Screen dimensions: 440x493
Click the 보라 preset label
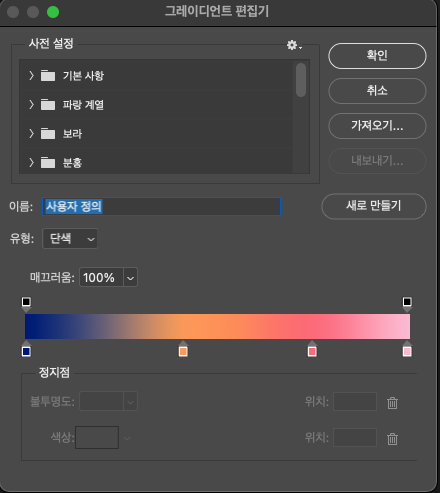(x=72, y=134)
